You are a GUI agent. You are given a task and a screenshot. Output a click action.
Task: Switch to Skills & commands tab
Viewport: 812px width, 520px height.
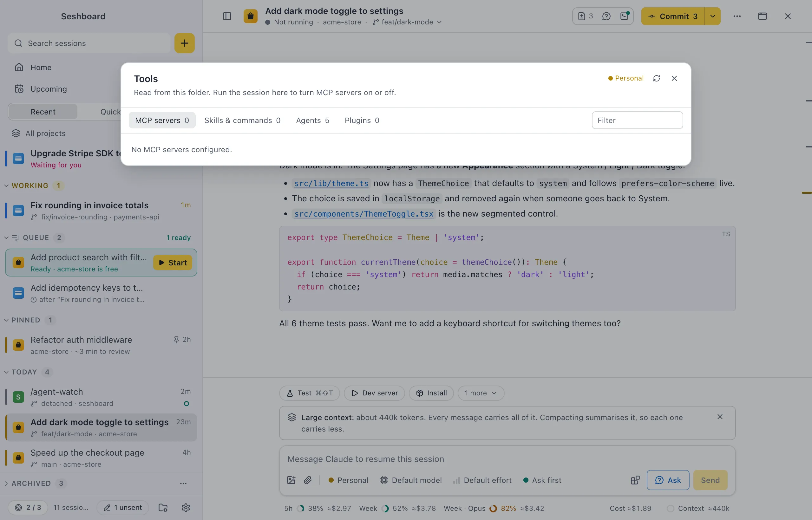pyautogui.click(x=242, y=120)
